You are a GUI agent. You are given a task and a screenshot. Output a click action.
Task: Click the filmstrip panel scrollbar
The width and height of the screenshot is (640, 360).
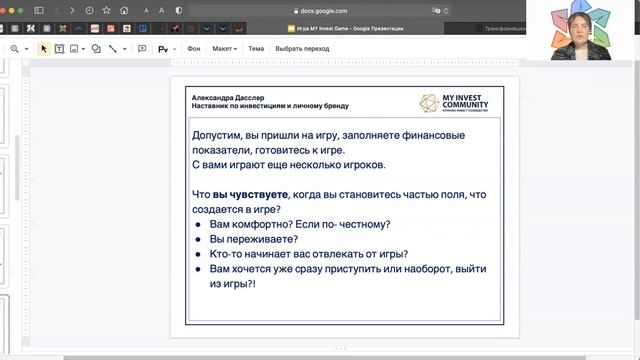pyautogui.click(x=17, y=168)
